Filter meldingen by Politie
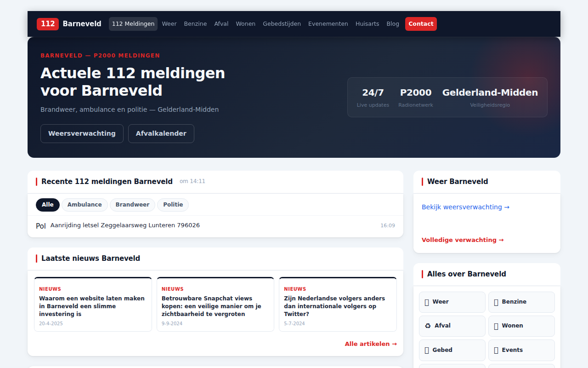The height and width of the screenshot is (368, 588). 173,205
